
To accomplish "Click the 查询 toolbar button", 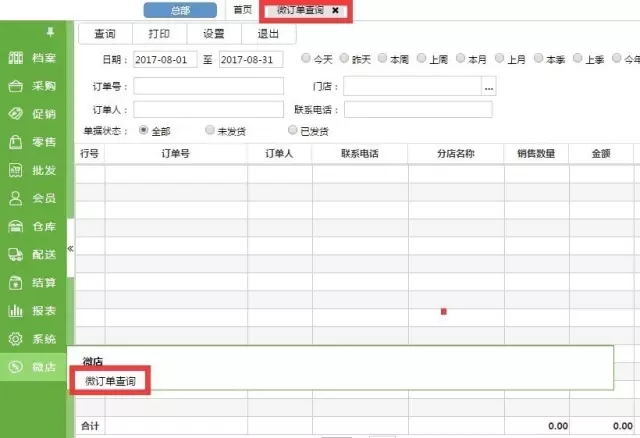I will coord(105,34).
